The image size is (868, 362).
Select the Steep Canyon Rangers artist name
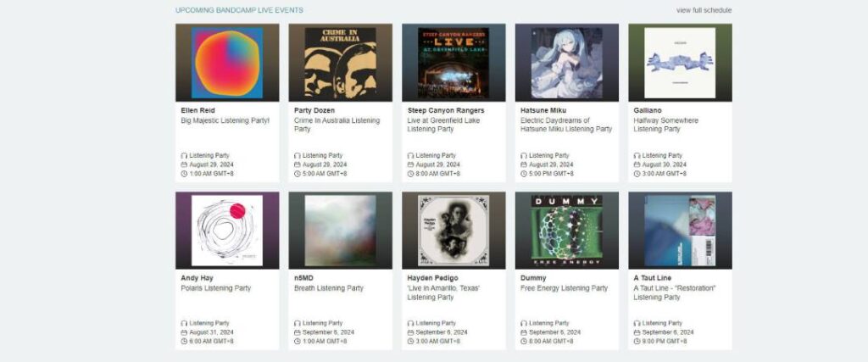point(446,111)
